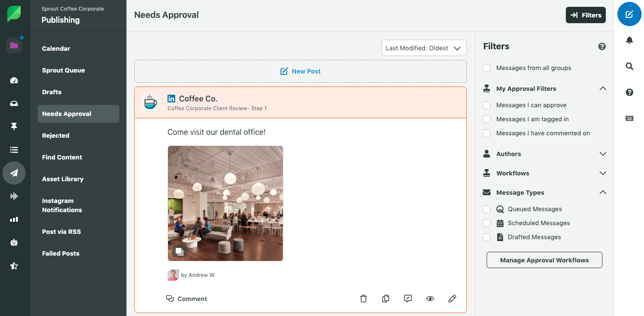Check Messages I can approve
The width and height of the screenshot is (644, 316).
point(487,105)
